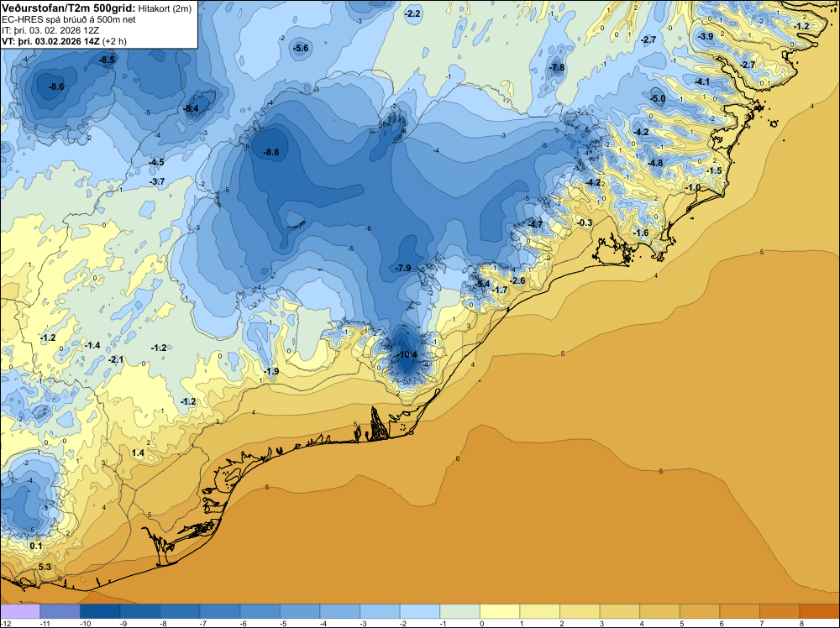This screenshot has width=840, height=628.
Task: Click the -8.6 temperature label
Action: 56,86
